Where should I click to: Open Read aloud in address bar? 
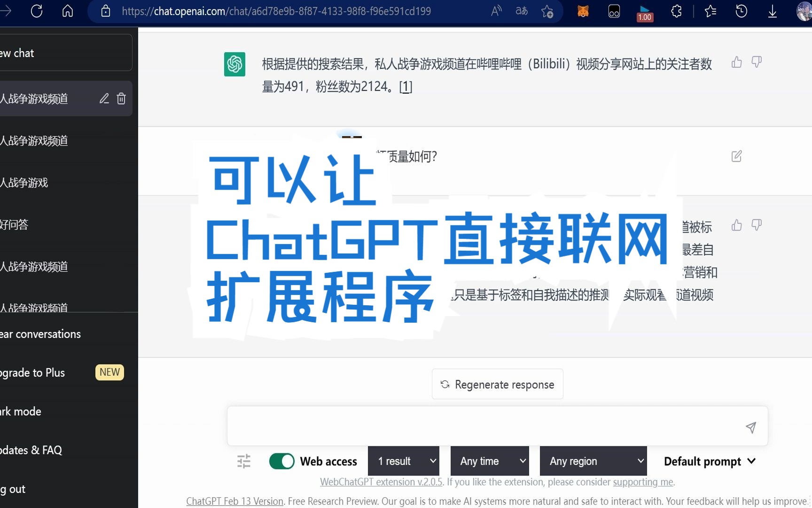point(496,11)
